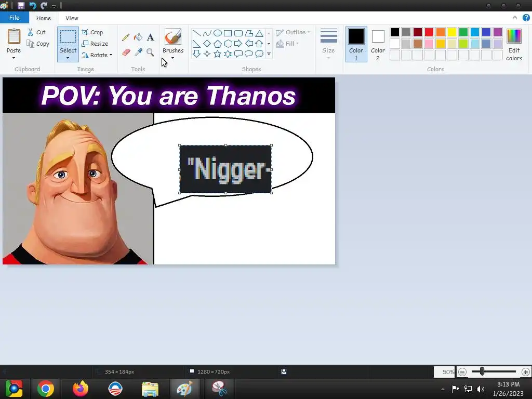Viewport: 532px width, 399px height.
Task: Select the Text tool
Action: pyautogui.click(x=150, y=37)
